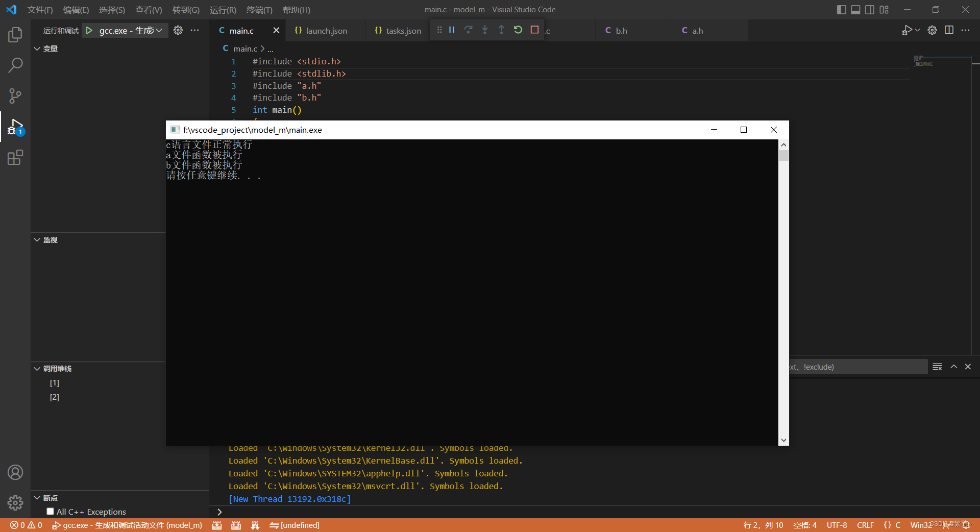Open the 选择(S) menu
Screen dimensions: 980x532
coord(112,10)
